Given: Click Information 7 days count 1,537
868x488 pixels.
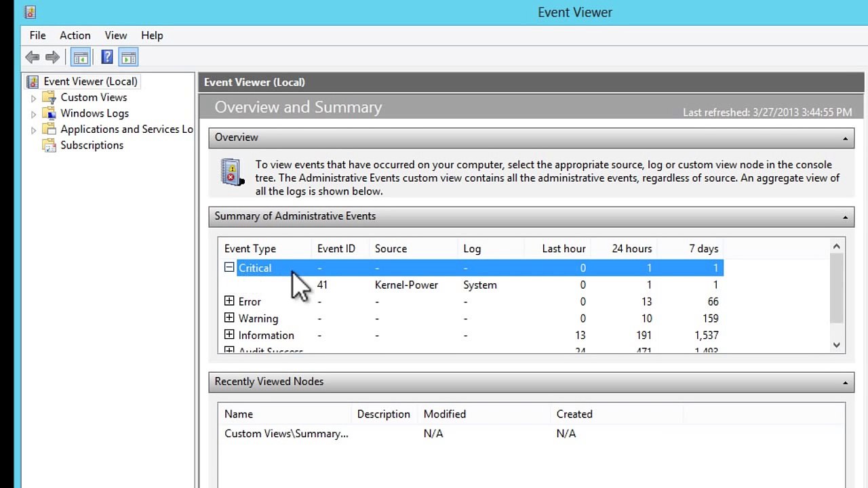Looking at the screenshot, I should tap(706, 335).
